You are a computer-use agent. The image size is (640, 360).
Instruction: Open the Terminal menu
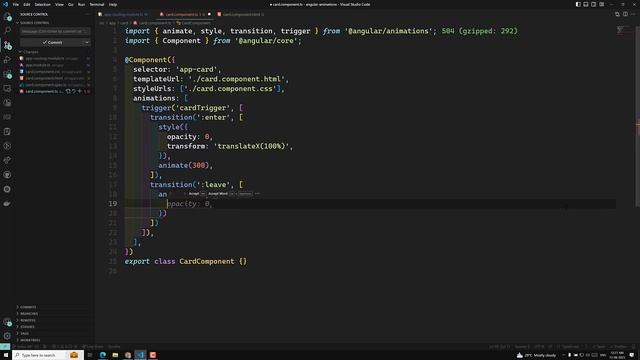pyautogui.click(x=97, y=4)
